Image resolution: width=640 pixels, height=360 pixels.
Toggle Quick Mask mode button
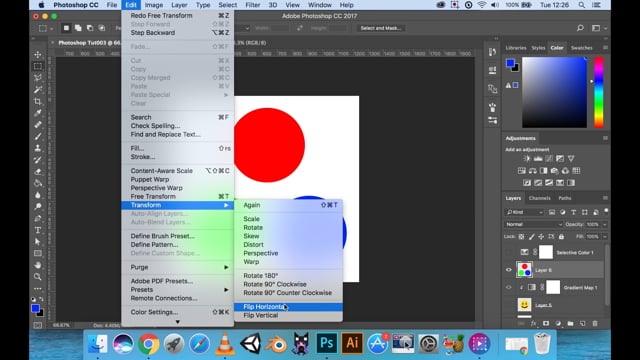click(38, 325)
